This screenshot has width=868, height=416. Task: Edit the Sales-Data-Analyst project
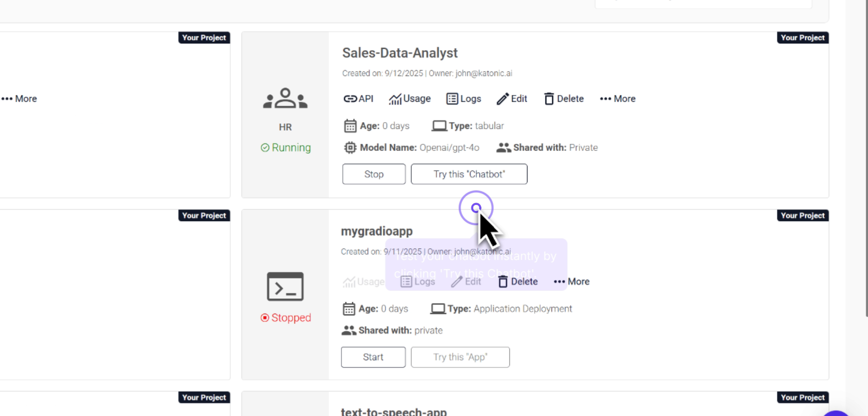click(512, 99)
